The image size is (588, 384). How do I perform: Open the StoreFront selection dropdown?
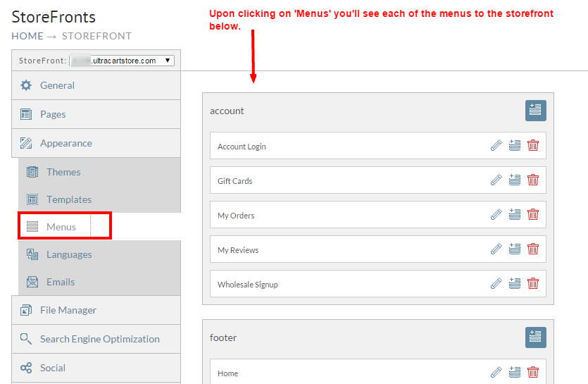coord(123,61)
